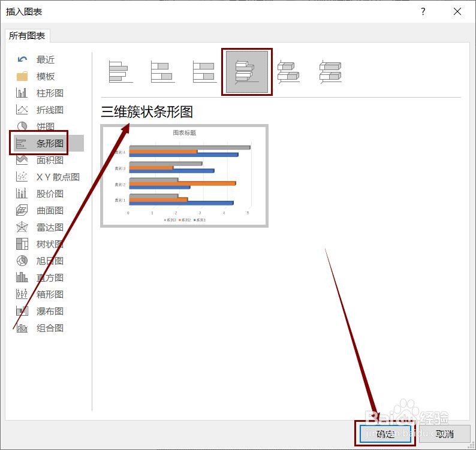The width and height of the screenshot is (476, 450).
Task: Select the 3-D stacked bar subtype icon
Action: (288, 72)
